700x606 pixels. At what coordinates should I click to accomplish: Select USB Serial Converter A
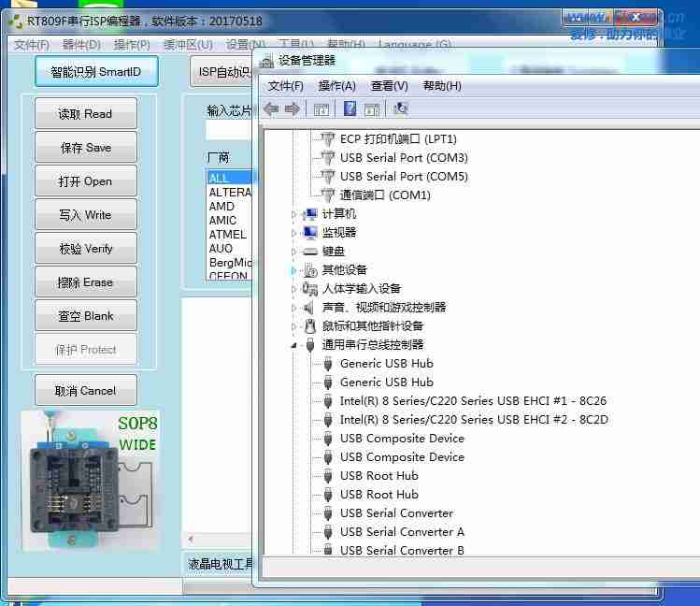(x=402, y=532)
